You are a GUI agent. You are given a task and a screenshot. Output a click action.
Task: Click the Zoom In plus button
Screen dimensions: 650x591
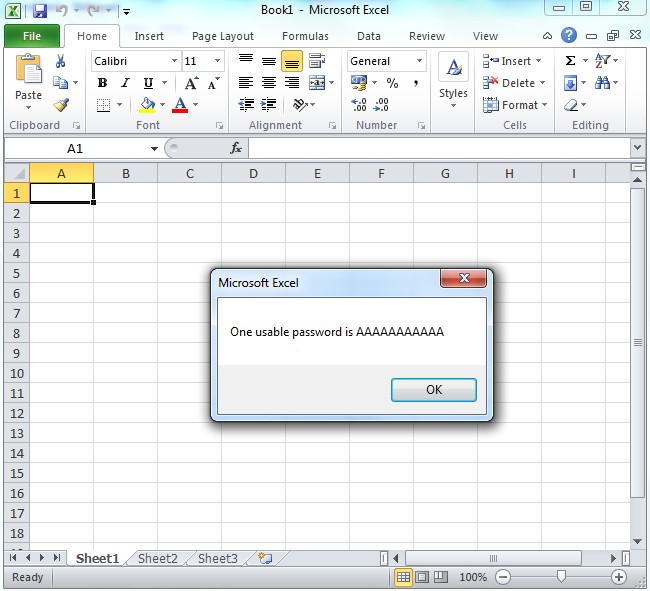click(x=618, y=577)
